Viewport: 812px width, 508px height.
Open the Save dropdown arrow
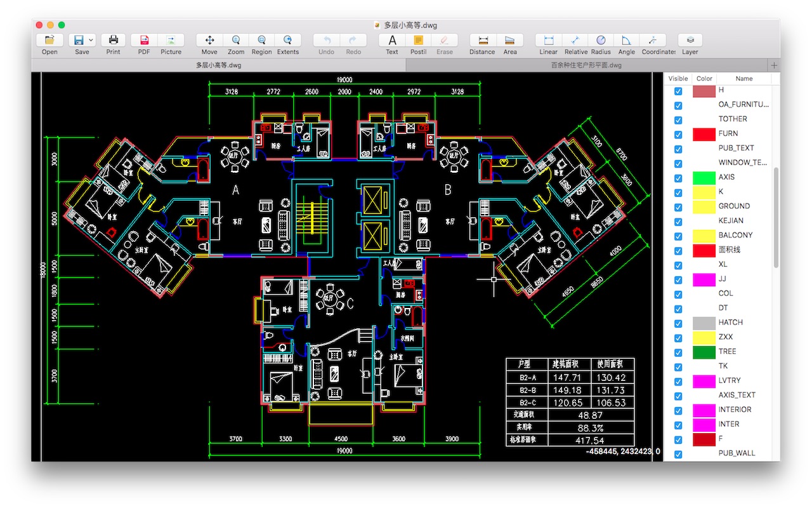[91, 39]
